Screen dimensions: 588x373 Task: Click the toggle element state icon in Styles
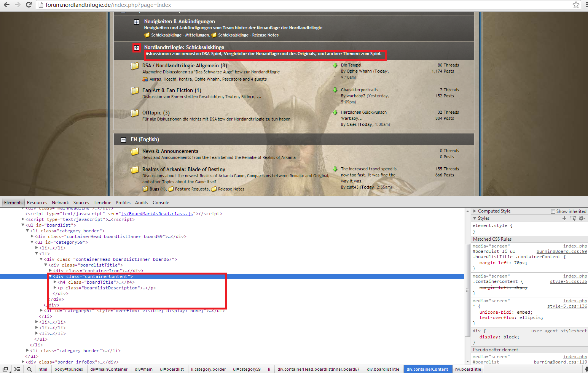click(x=573, y=218)
